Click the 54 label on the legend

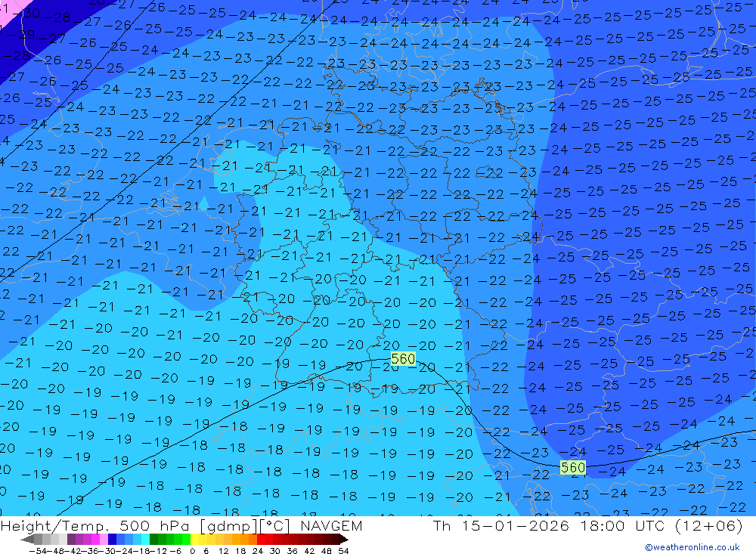(x=343, y=551)
